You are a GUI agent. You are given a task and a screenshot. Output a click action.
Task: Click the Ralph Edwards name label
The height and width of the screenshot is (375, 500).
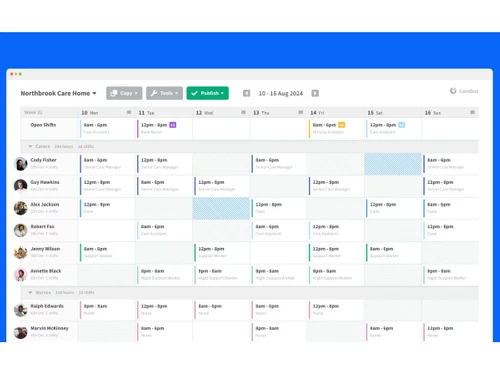47,306
